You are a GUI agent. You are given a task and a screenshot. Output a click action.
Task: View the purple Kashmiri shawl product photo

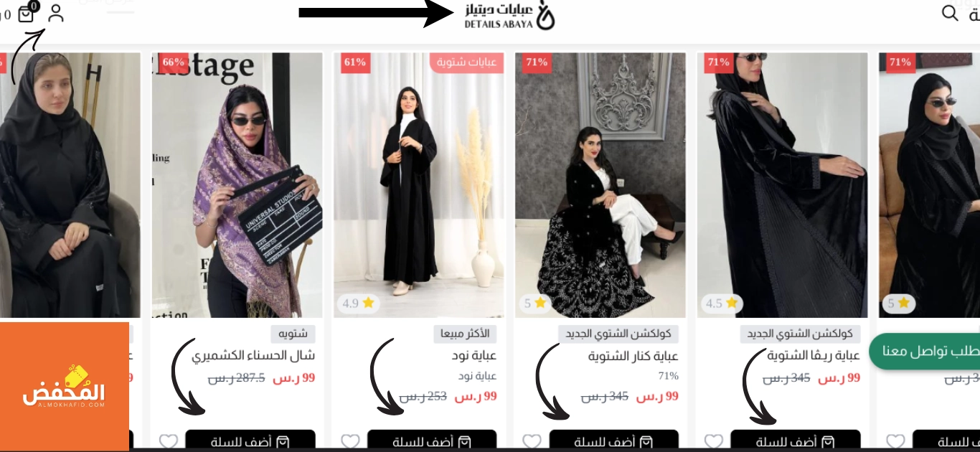coord(237,185)
